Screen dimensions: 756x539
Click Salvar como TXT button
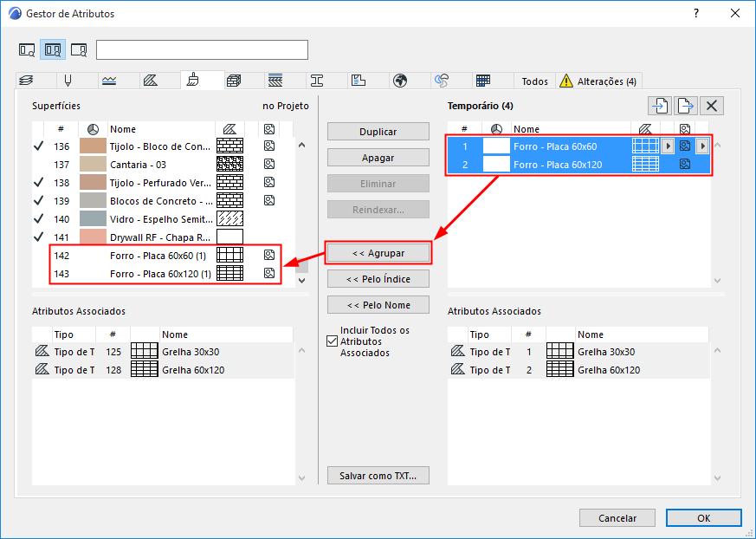(x=378, y=475)
